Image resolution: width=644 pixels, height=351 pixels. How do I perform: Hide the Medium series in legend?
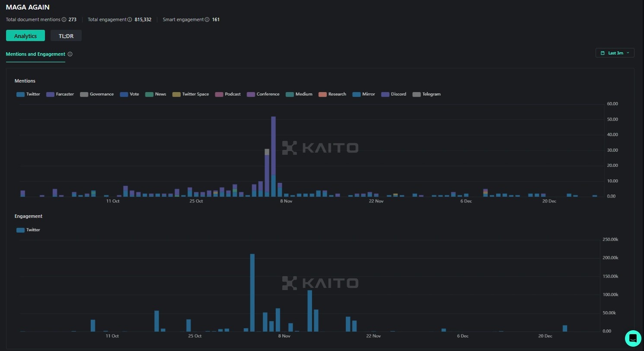pos(299,94)
